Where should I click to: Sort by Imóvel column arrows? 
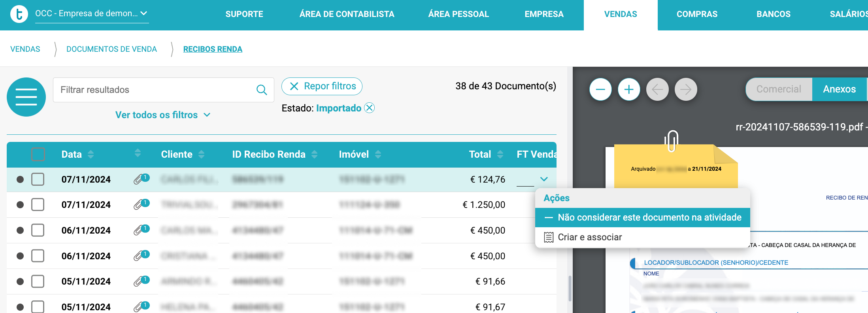[x=378, y=154]
